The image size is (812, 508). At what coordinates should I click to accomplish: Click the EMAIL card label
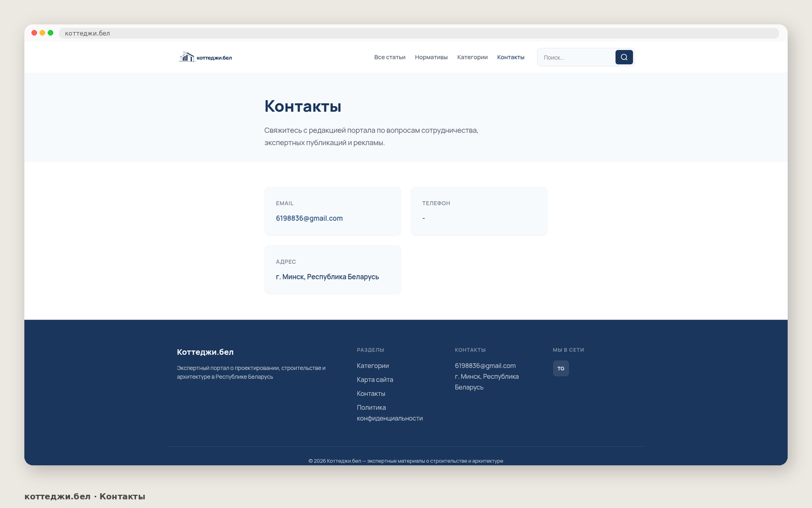[285, 203]
